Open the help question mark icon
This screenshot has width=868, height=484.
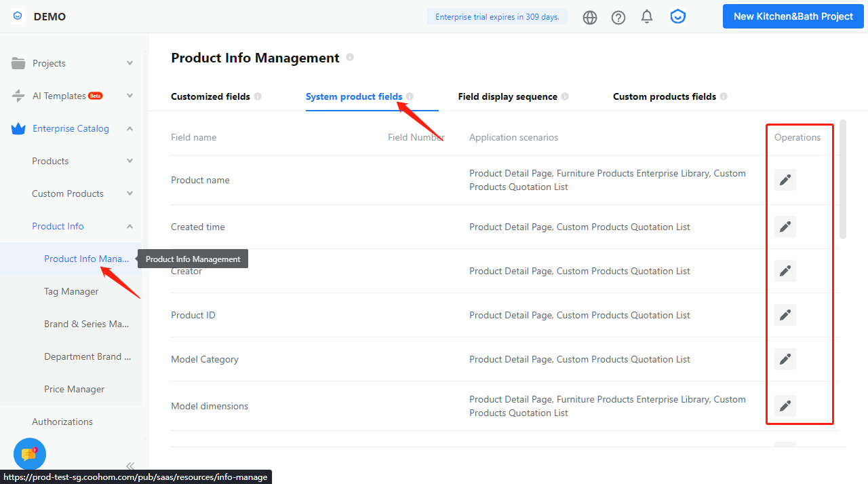coord(618,17)
